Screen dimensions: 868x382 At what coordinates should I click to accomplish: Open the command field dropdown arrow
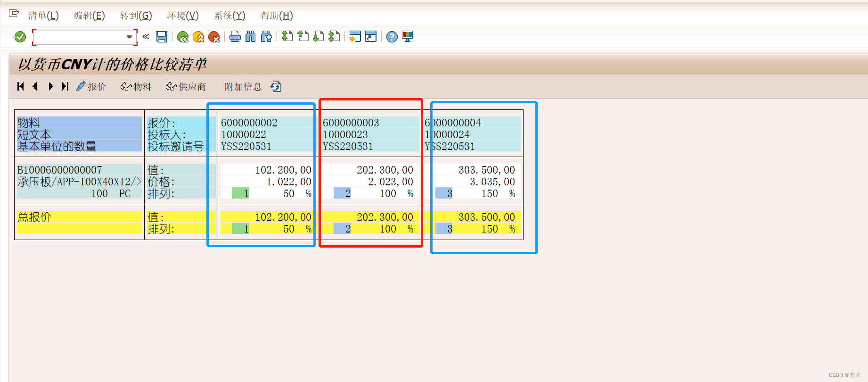click(129, 37)
